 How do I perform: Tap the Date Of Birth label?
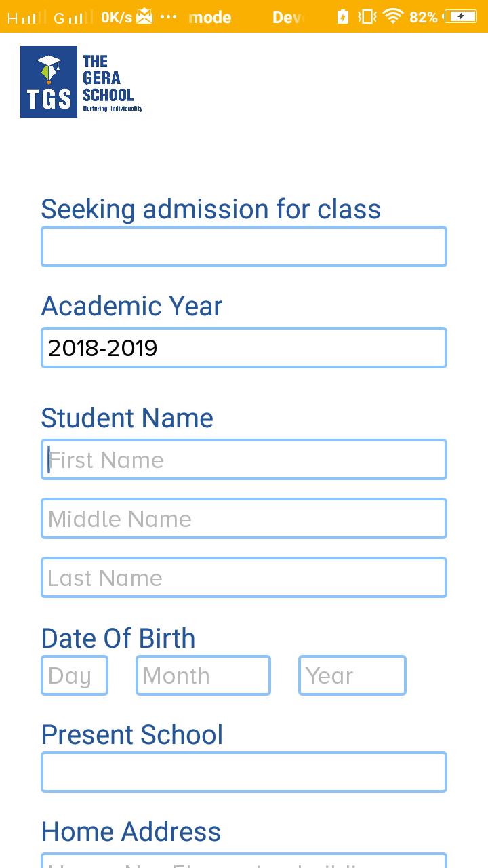point(119,638)
